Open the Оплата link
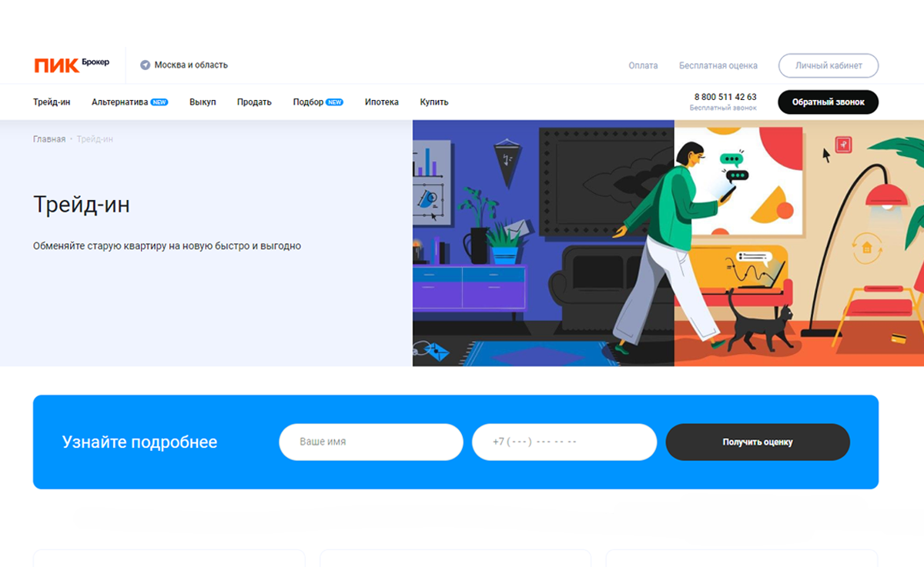This screenshot has width=924, height=567. [x=643, y=66]
